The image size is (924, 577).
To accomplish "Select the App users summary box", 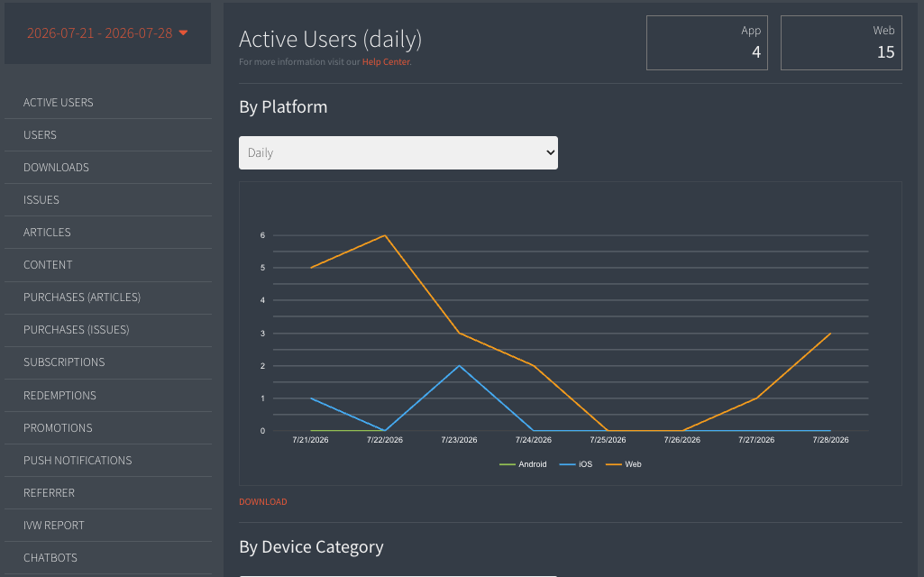I will [707, 42].
